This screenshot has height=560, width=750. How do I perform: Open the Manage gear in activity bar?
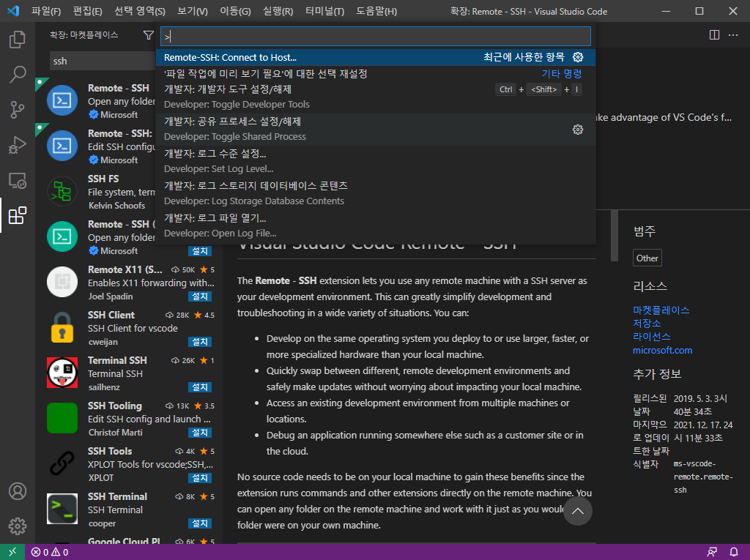click(x=18, y=526)
